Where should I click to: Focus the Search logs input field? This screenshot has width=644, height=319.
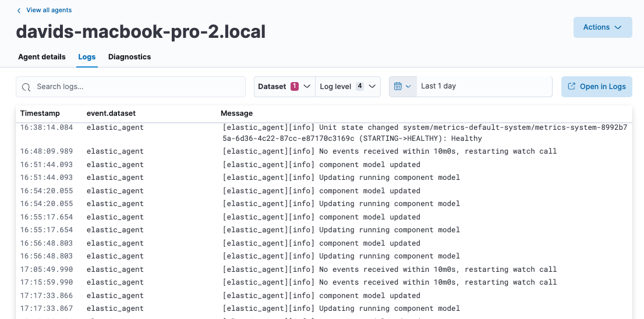[x=137, y=87]
